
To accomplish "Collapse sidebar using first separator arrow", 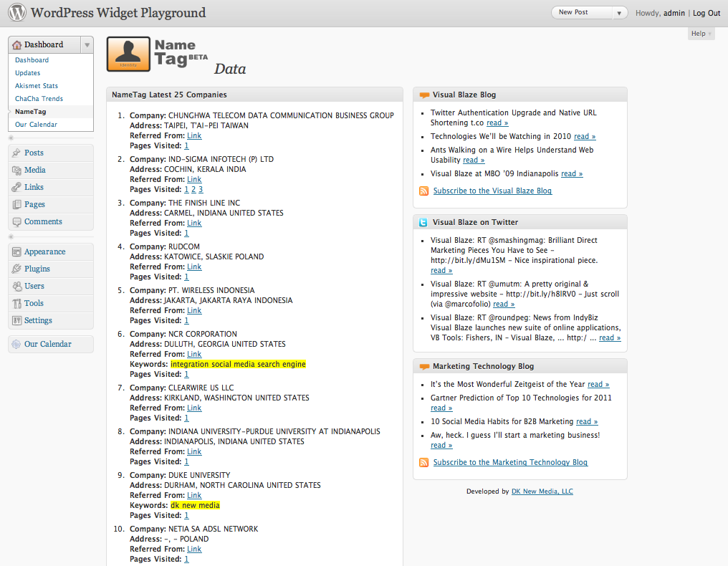I will 11,138.
